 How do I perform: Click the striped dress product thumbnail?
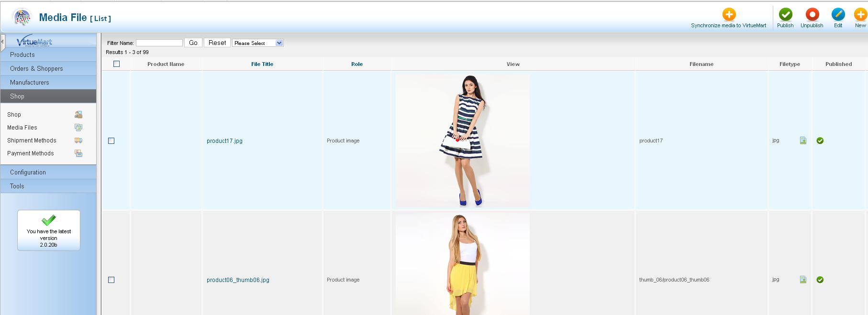pyautogui.click(x=462, y=141)
